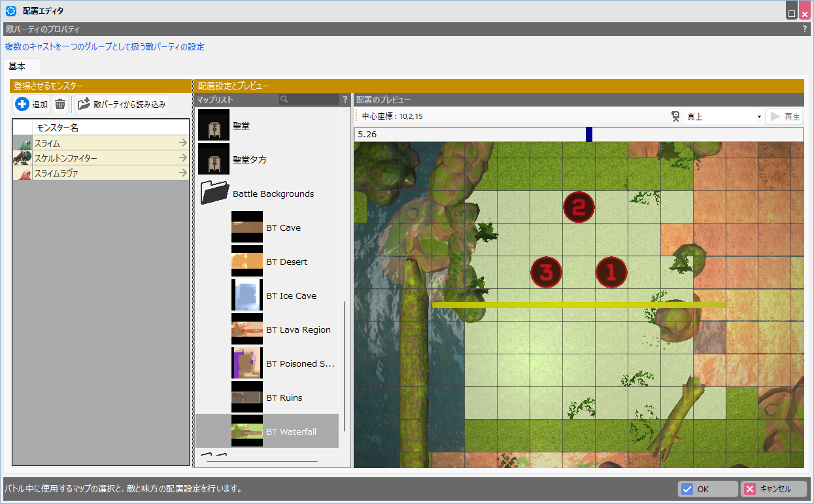
Task: Switch to the 基本 tab
Action: [18, 67]
